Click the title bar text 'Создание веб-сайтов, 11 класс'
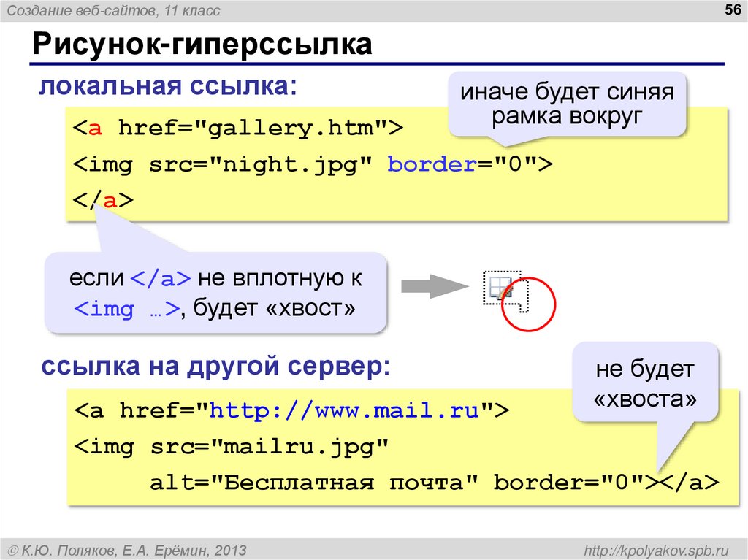Image resolution: width=748 pixels, height=560 pixels. 113,9
